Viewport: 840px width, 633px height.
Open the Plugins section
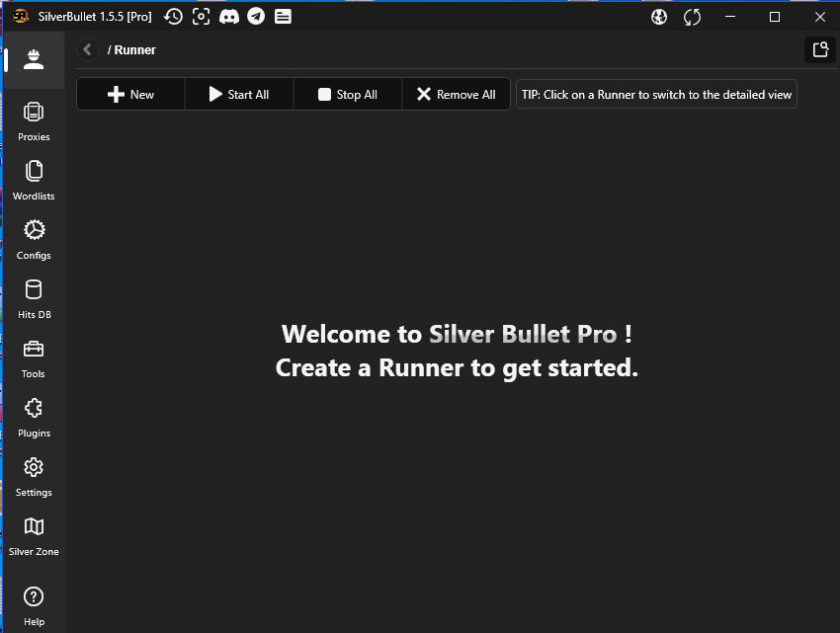(34, 419)
